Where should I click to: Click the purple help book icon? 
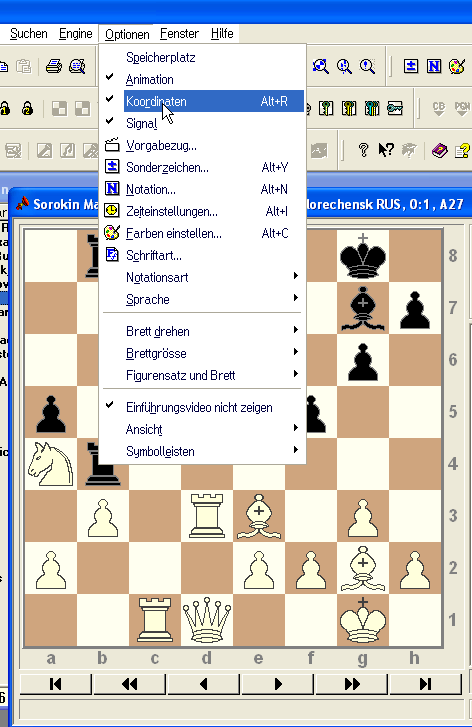(439, 150)
